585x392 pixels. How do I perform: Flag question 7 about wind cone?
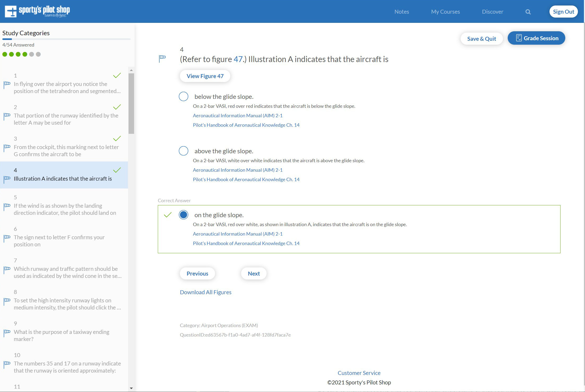[x=7, y=269]
